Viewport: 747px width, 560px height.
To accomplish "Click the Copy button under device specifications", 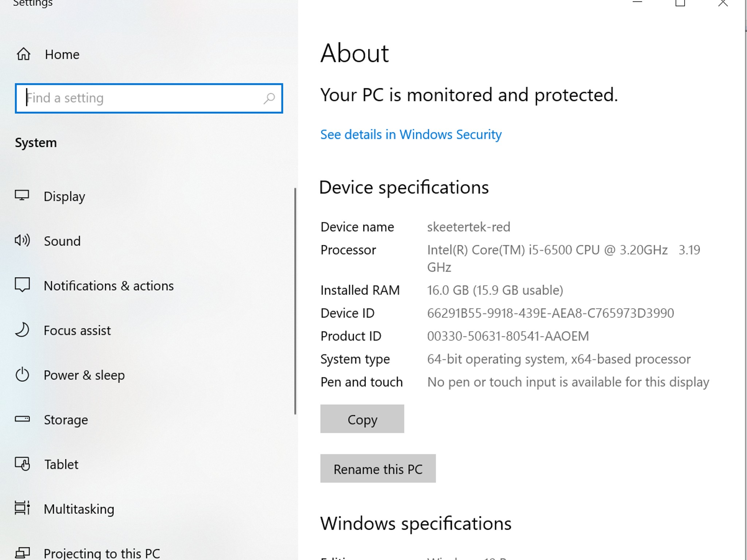I will [x=362, y=419].
